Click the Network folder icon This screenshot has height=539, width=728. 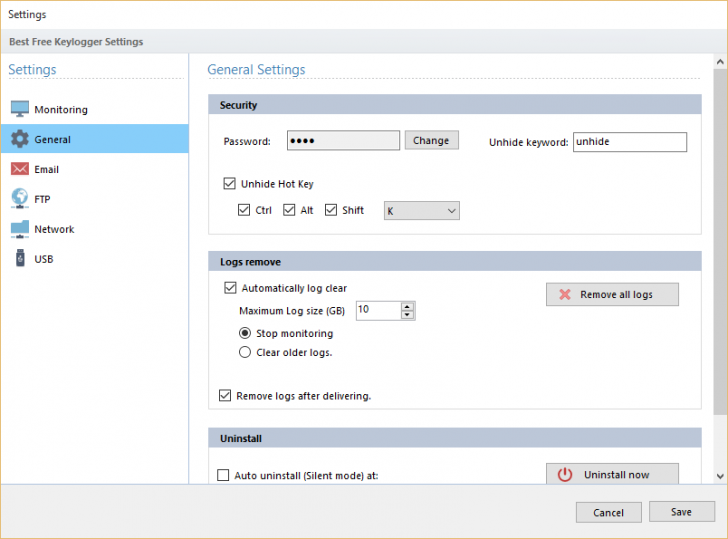pyautogui.click(x=20, y=229)
